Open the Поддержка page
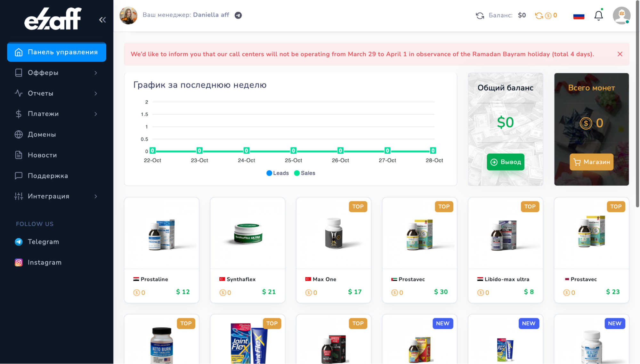The height and width of the screenshot is (364, 640). [57, 176]
